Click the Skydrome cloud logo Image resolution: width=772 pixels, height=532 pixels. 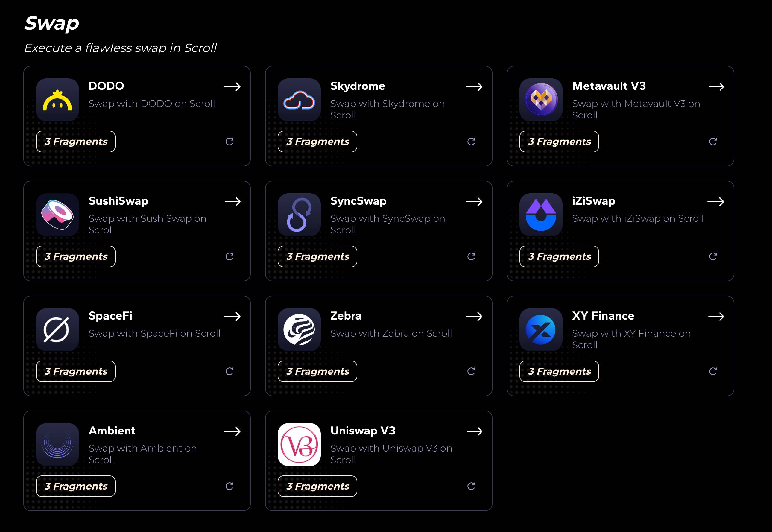tap(299, 100)
